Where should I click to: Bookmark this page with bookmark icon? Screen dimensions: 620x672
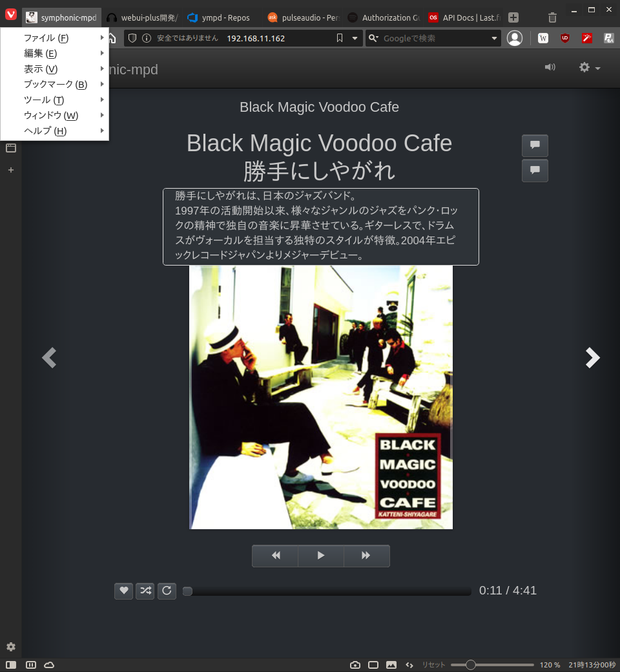point(339,38)
